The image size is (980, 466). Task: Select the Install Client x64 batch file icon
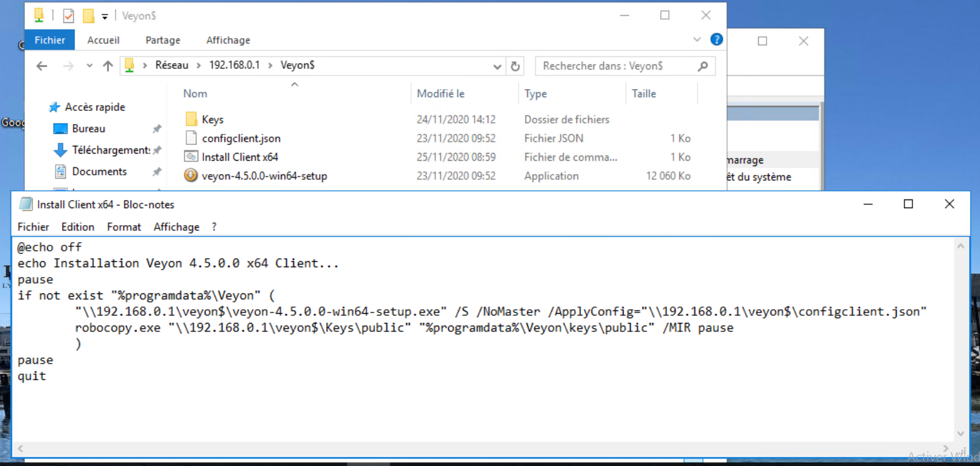191,157
